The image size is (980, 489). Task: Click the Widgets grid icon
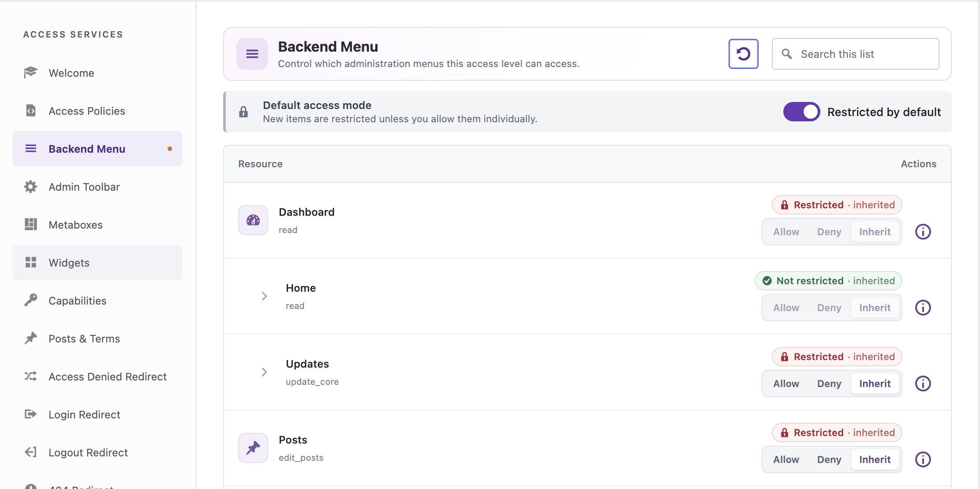tap(30, 262)
